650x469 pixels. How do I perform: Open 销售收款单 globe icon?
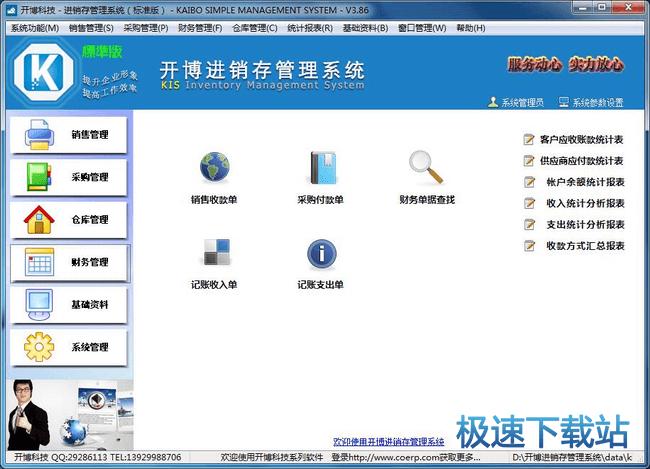pyautogui.click(x=214, y=167)
